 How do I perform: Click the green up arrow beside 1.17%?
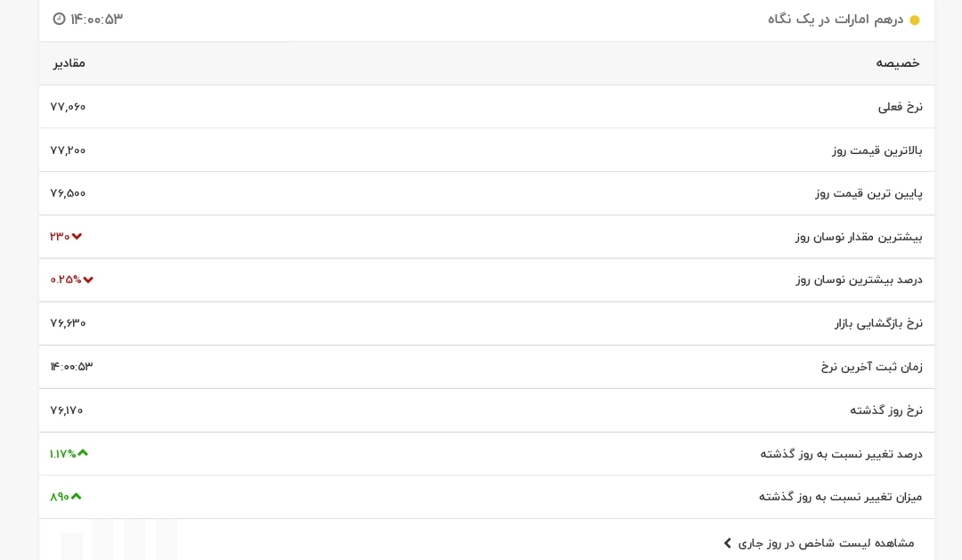tap(83, 452)
